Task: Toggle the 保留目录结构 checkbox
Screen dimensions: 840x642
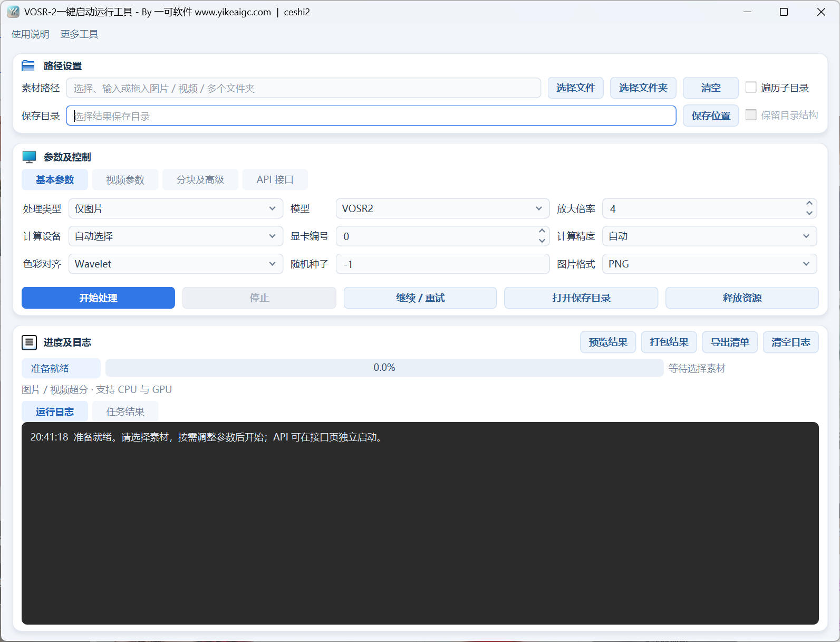Action: point(751,115)
